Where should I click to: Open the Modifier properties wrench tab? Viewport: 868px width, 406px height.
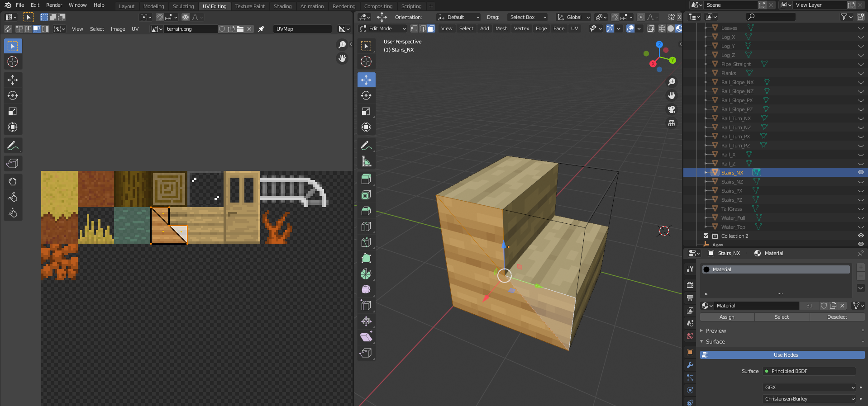click(690, 365)
